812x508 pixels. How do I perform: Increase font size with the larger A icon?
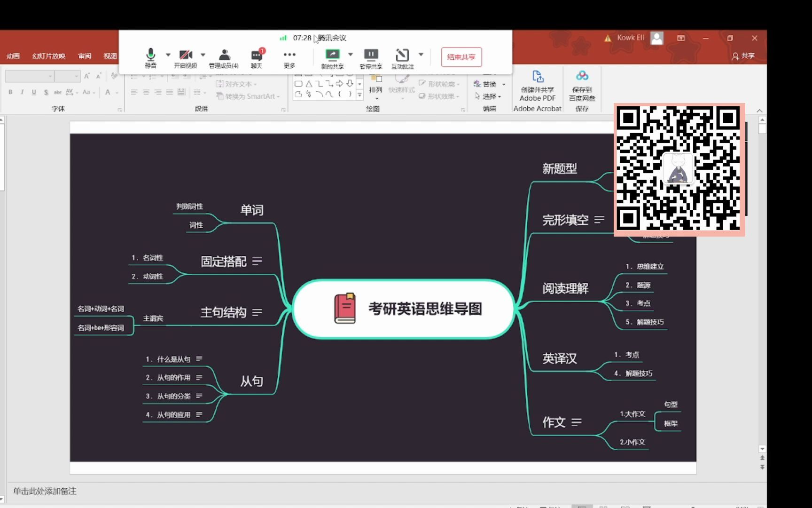click(87, 76)
